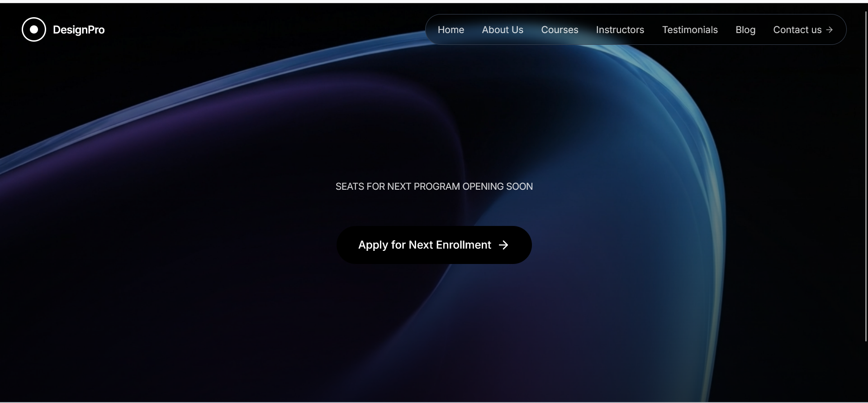Click the DesignPro circular logo icon
This screenshot has width=868, height=403.
pyautogui.click(x=34, y=29)
